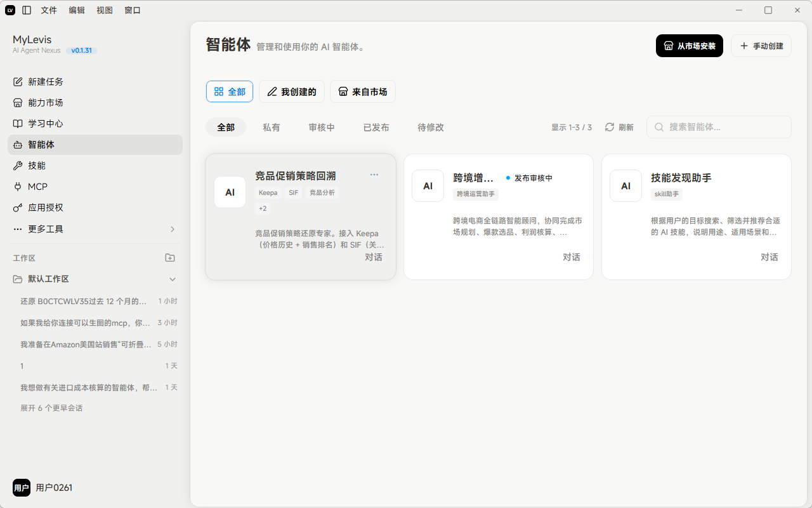Screen dimensions: 812x508
Task: Switch to the 私有 tab
Action: 272,127
